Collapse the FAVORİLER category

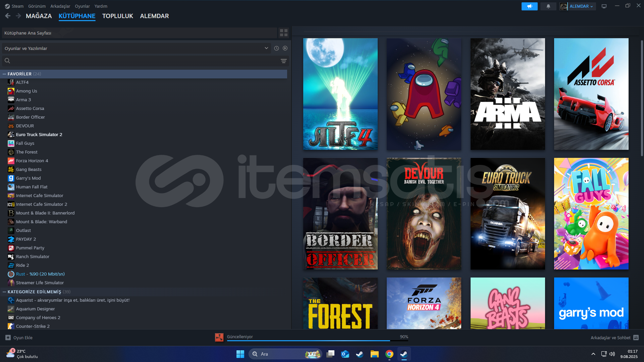[x=4, y=74]
